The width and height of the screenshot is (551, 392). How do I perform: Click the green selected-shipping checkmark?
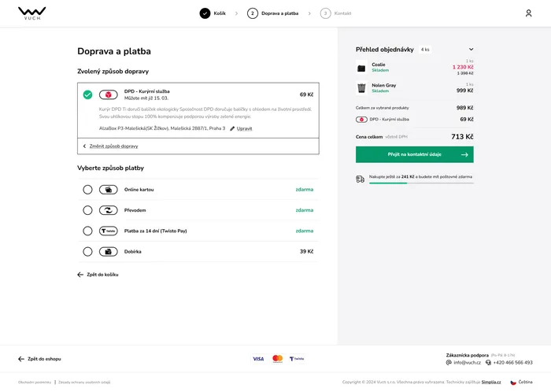(x=88, y=94)
